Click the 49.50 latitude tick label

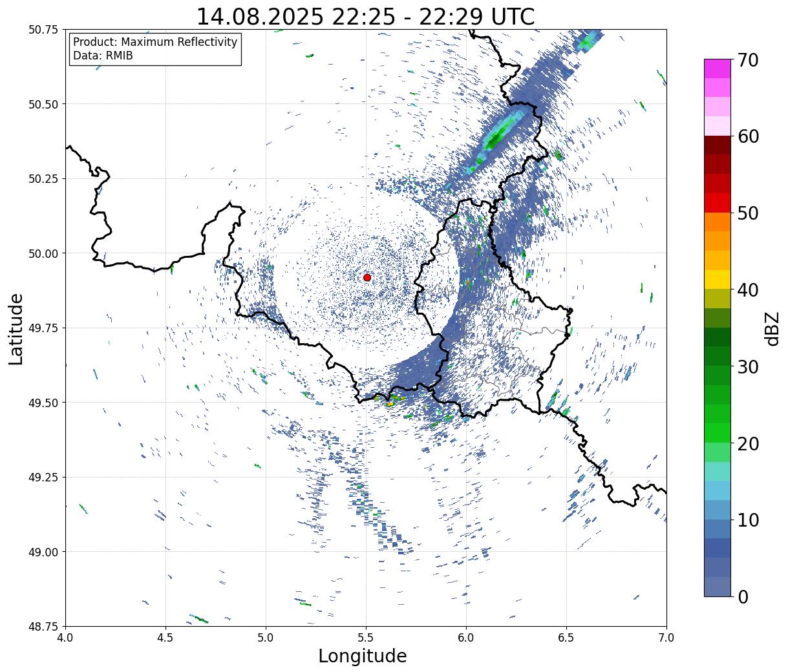[x=43, y=403]
